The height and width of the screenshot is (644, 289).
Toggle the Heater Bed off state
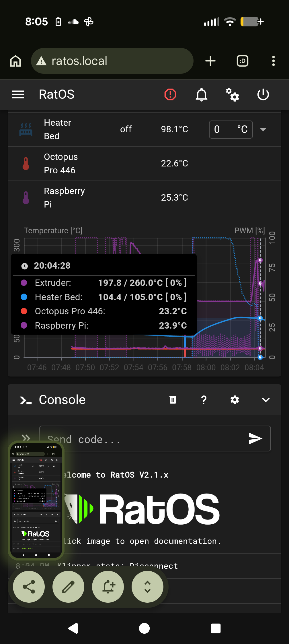pyautogui.click(x=126, y=129)
